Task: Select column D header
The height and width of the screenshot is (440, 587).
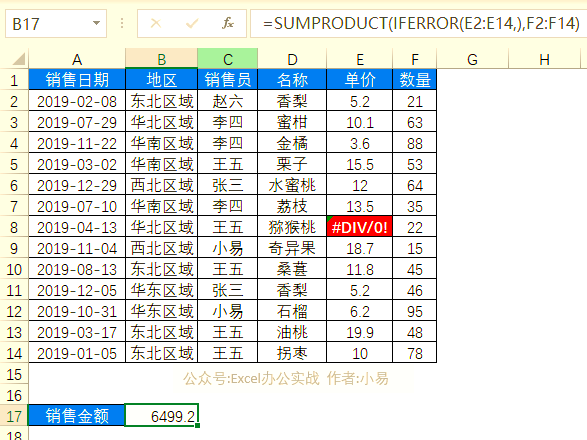Action: pos(292,59)
